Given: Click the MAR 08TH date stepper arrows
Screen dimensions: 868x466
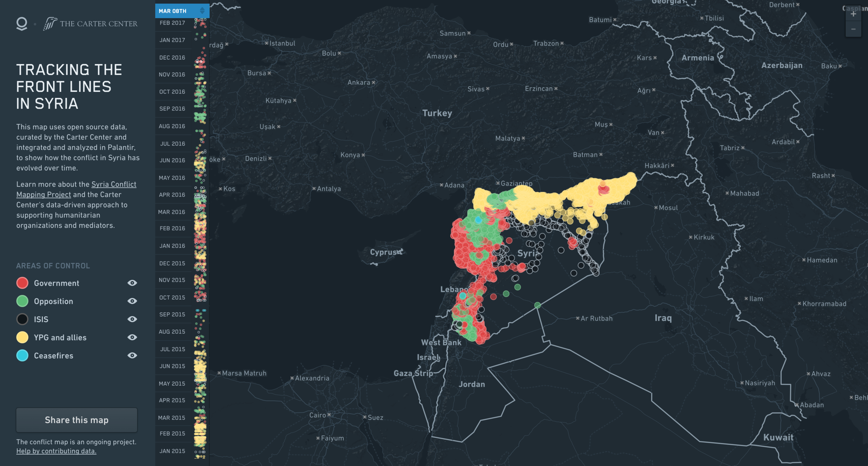Looking at the screenshot, I should click(202, 11).
